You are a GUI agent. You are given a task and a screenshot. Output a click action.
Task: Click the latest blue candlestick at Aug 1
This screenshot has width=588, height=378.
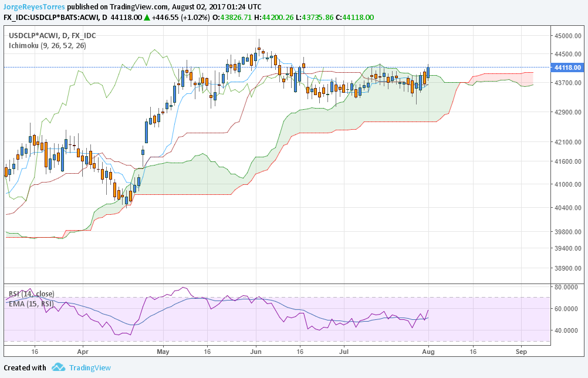[x=428, y=73]
